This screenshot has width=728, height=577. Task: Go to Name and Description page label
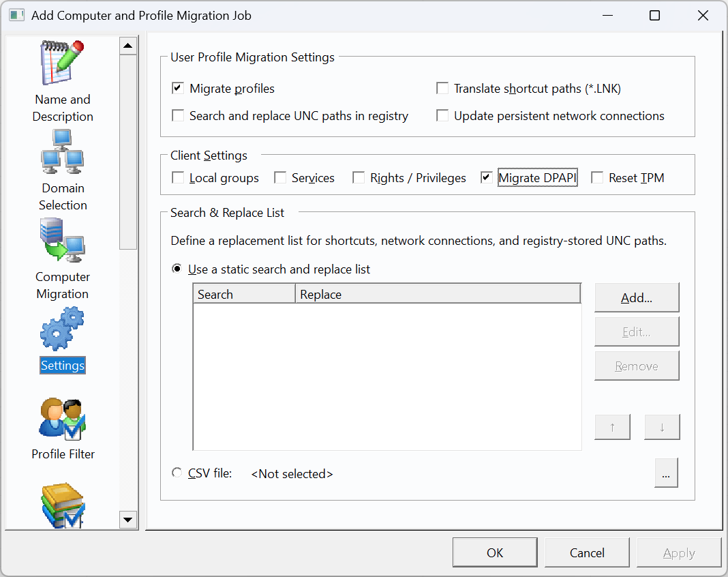63,108
